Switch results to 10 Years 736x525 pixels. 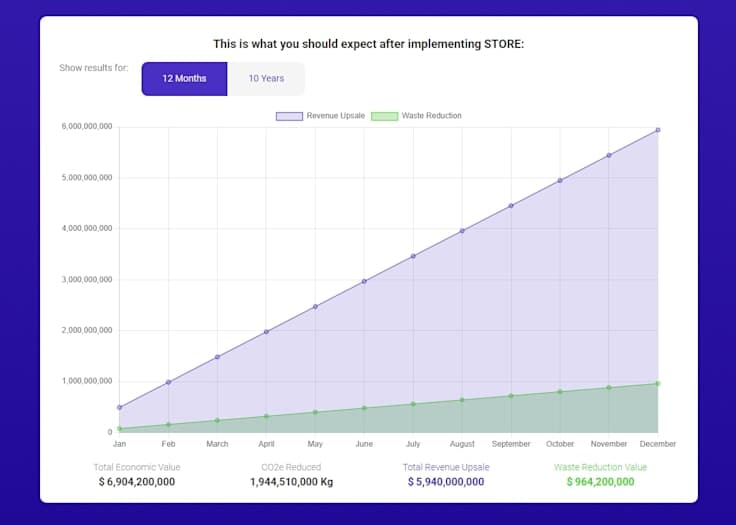[266, 79]
